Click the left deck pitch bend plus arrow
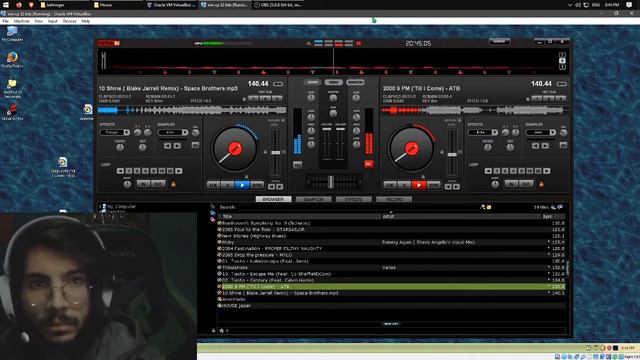 (280, 187)
